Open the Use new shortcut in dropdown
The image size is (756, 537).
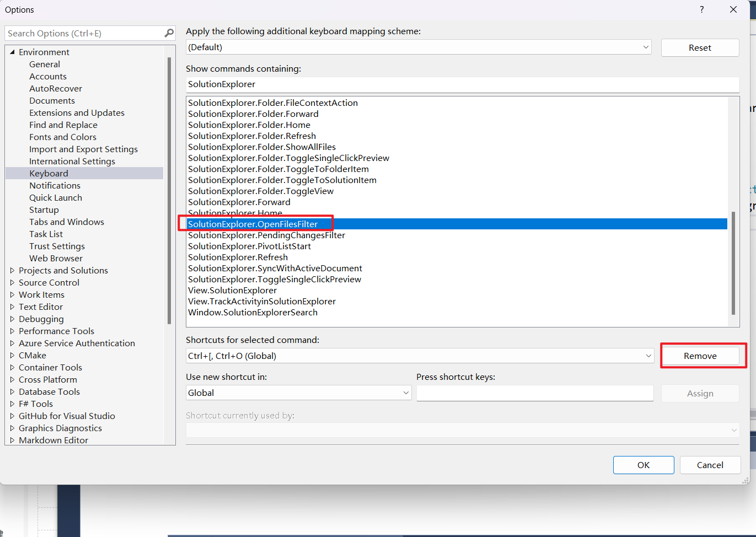point(406,393)
